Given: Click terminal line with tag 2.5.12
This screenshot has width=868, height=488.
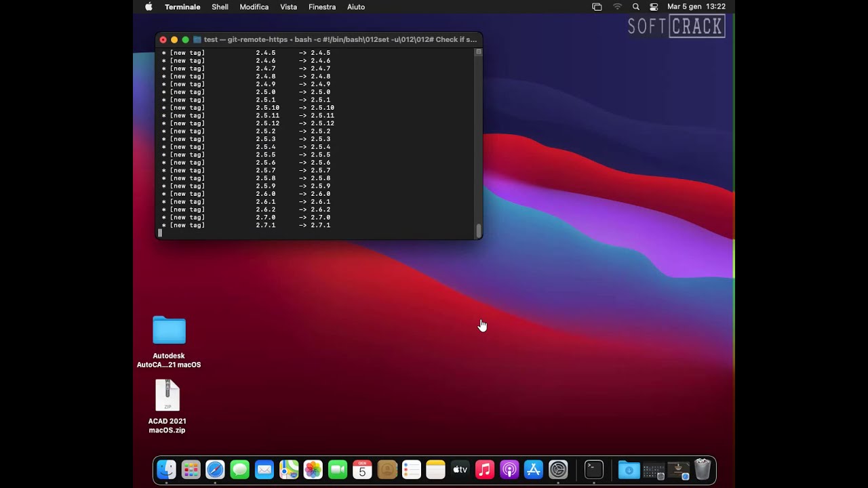Looking at the screenshot, I should click(248, 123).
